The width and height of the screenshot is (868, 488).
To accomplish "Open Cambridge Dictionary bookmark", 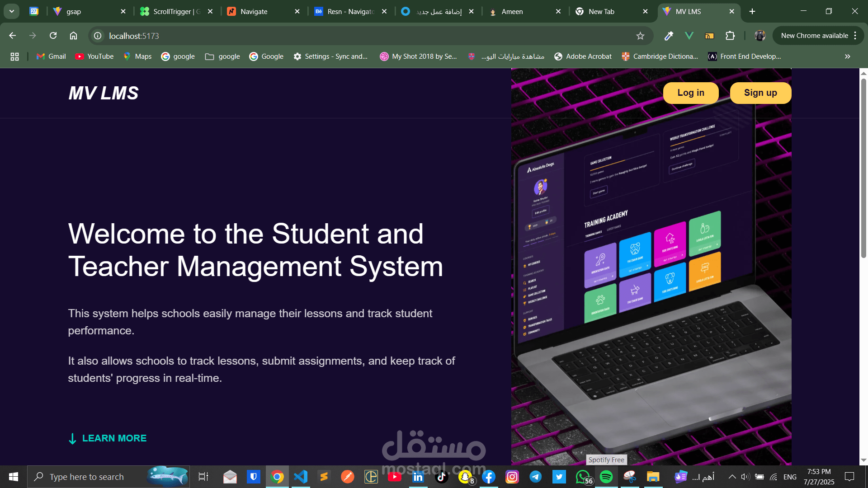I will tap(660, 56).
